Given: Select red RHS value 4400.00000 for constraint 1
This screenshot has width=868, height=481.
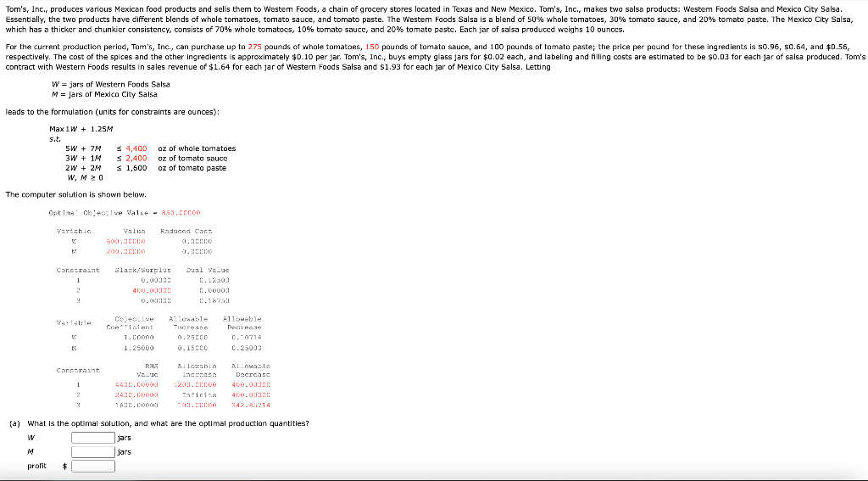Looking at the screenshot, I should [x=136, y=384].
